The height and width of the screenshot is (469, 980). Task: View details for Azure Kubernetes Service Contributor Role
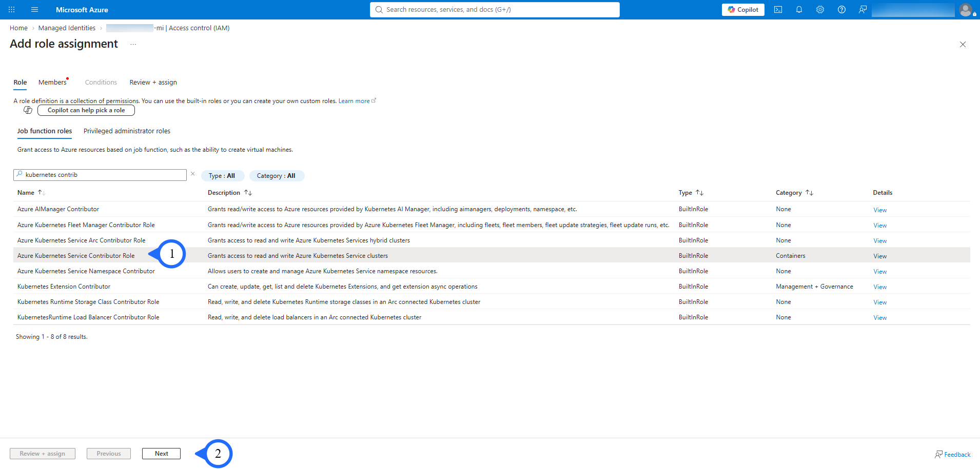pos(880,256)
